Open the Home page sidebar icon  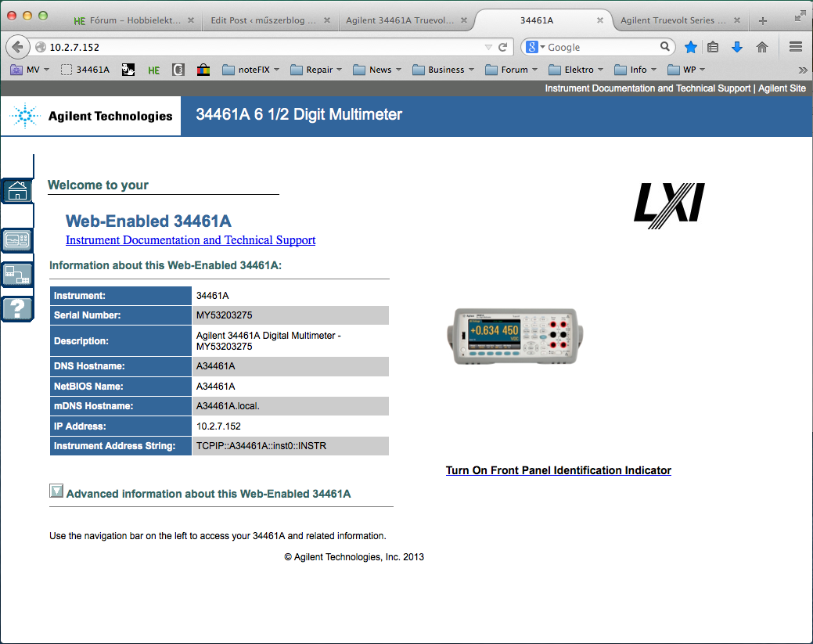click(x=17, y=191)
